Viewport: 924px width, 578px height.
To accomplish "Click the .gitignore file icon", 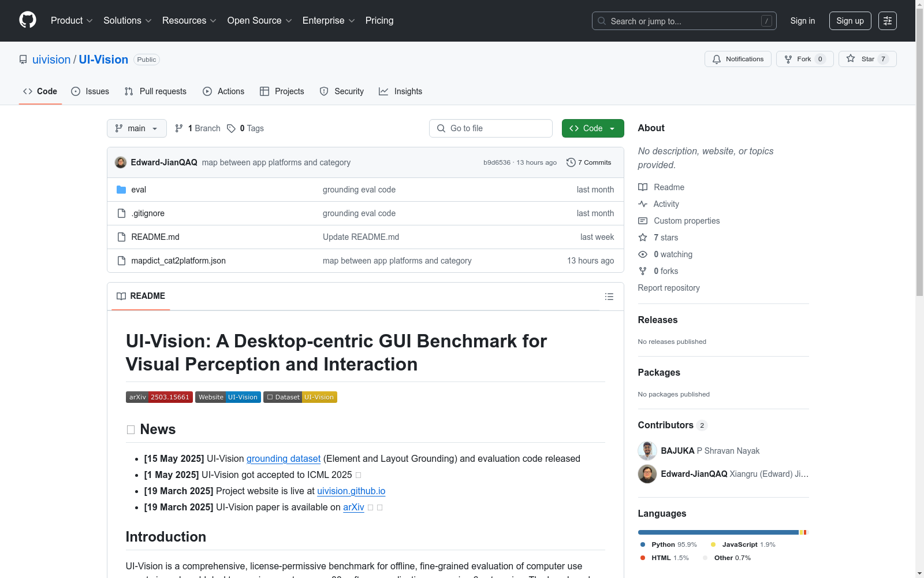I will click(x=121, y=213).
